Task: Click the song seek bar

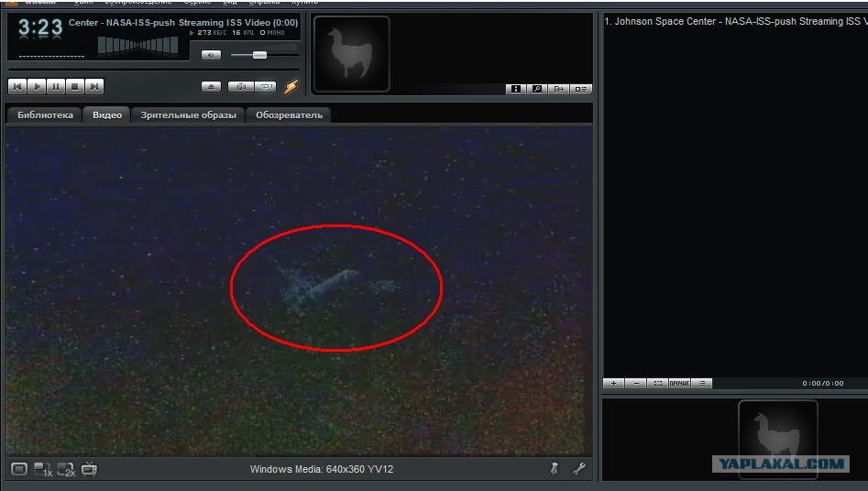Action: (x=154, y=70)
